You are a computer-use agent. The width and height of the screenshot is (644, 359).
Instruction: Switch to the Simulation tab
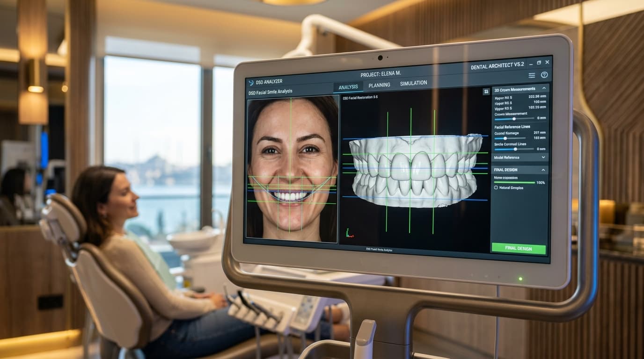[x=413, y=83]
